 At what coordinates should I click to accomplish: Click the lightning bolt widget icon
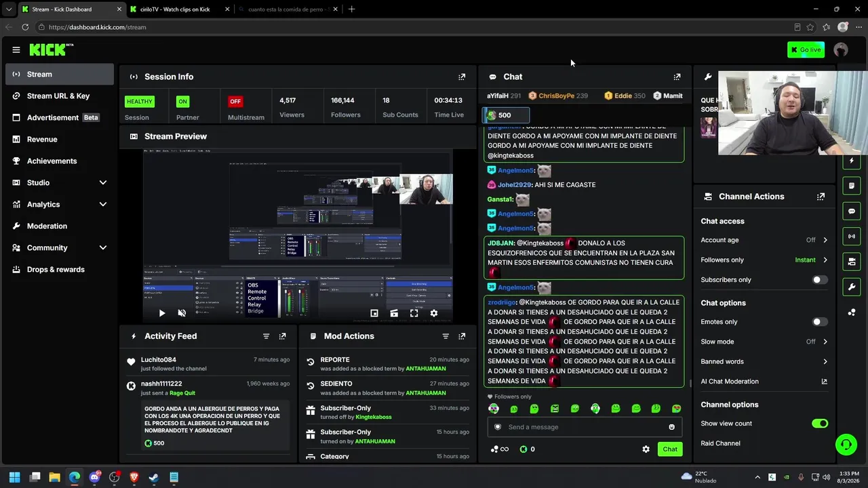852,161
